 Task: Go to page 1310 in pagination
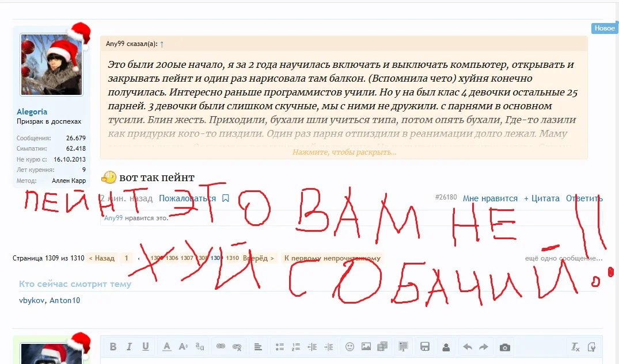coord(232,258)
